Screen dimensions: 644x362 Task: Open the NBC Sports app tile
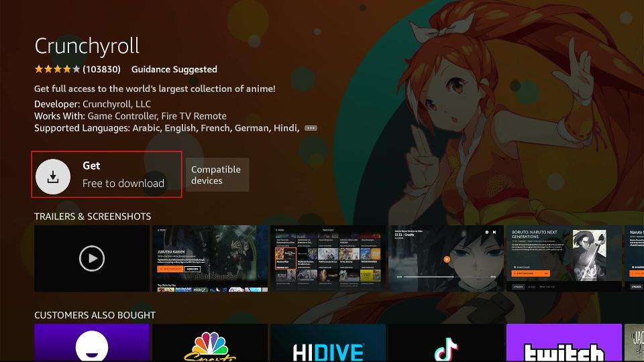click(x=210, y=343)
